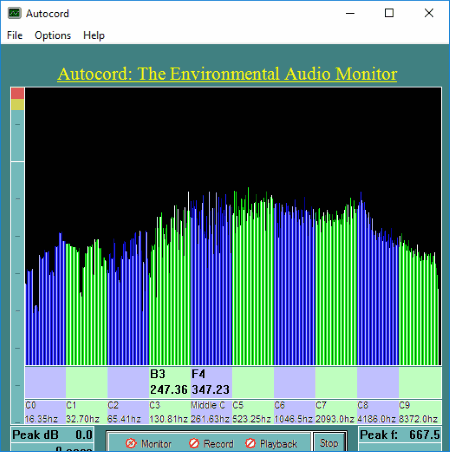
Task: Click the red no-entry icon beside Monitor
Action: click(x=131, y=443)
